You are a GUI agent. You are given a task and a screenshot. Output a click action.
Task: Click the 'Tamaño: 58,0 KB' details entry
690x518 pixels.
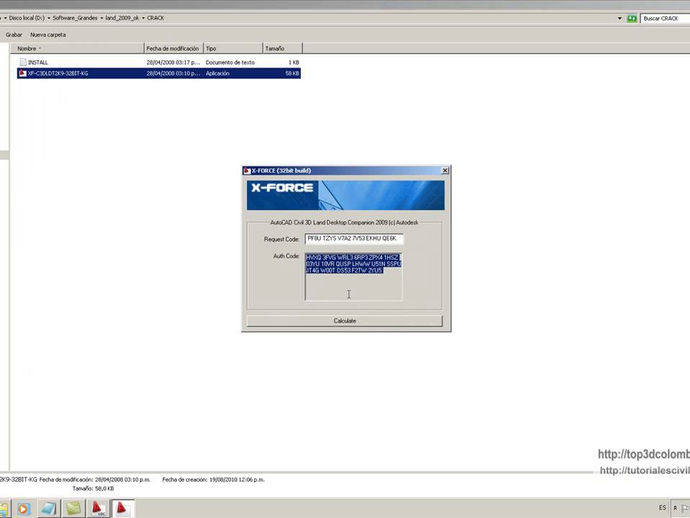pos(93,489)
